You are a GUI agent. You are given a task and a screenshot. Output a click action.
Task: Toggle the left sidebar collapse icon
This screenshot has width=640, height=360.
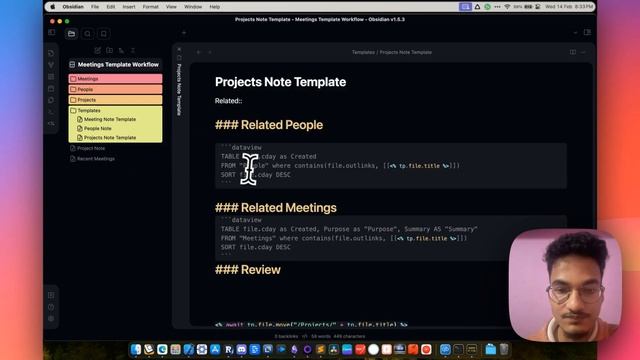tap(51, 33)
